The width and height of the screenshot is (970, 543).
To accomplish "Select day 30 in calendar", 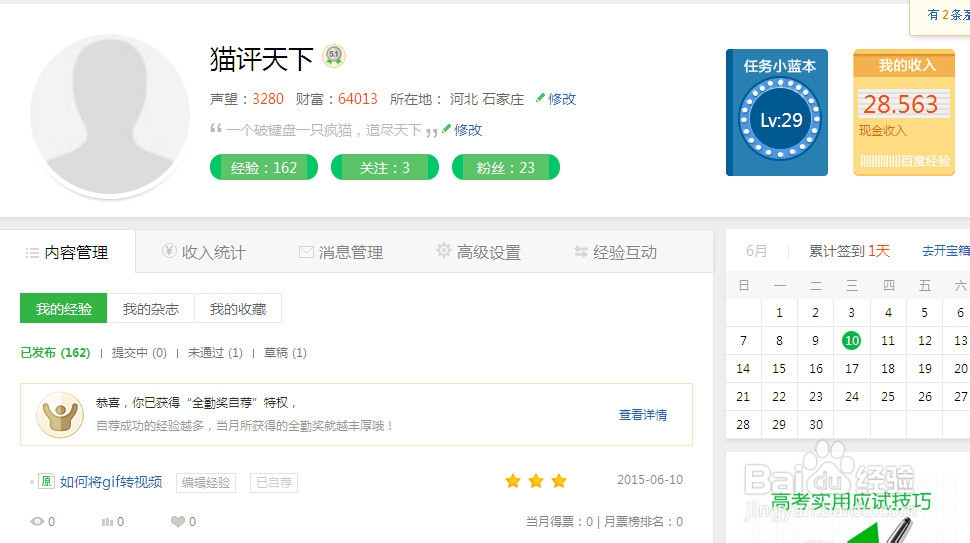I will click(816, 424).
